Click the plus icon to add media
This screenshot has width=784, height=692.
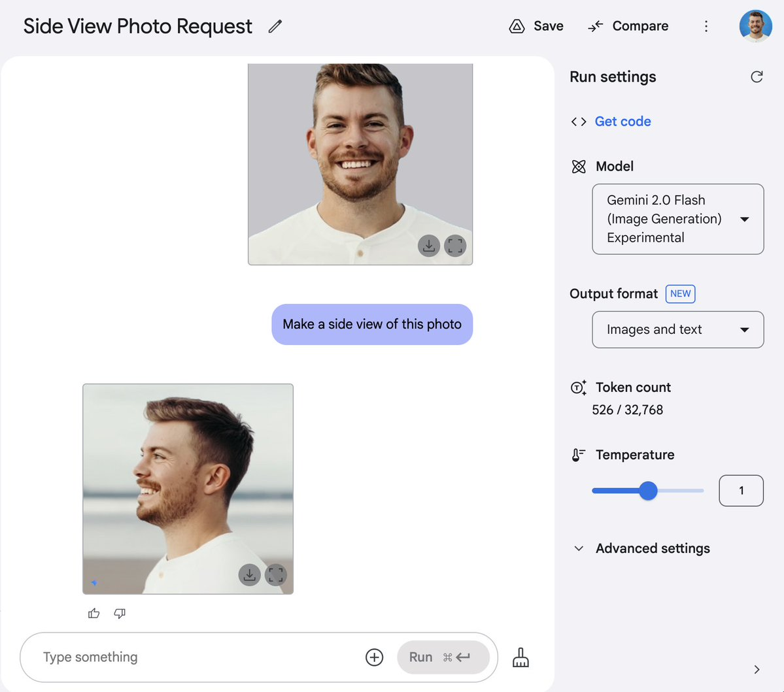374,657
